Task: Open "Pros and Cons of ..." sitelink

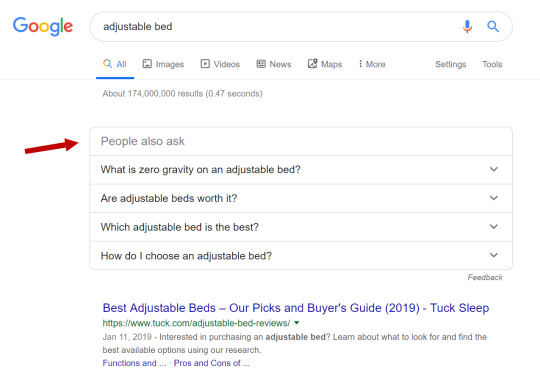Action: coord(211,363)
